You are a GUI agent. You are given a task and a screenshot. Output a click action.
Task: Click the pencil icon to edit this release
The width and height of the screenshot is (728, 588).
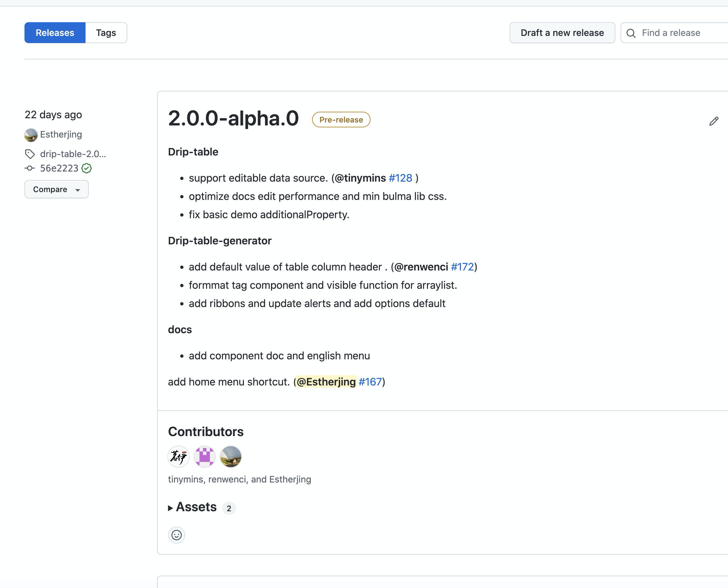pyautogui.click(x=713, y=121)
